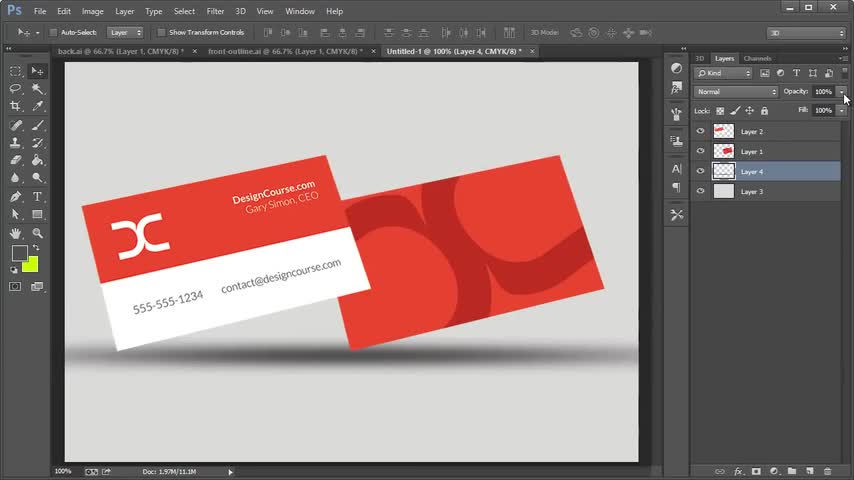Select the Magic Wand tool
The width and height of the screenshot is (854, 480).
tap(37, 88)
